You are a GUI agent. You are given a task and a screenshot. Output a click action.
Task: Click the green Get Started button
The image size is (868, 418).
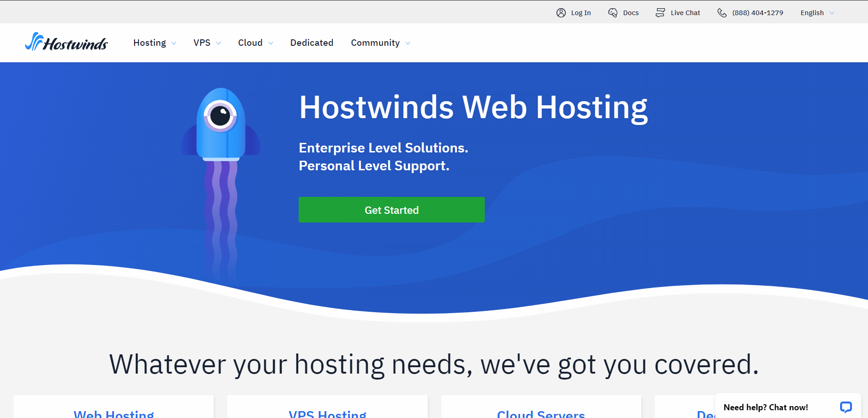tap(391, 210)
